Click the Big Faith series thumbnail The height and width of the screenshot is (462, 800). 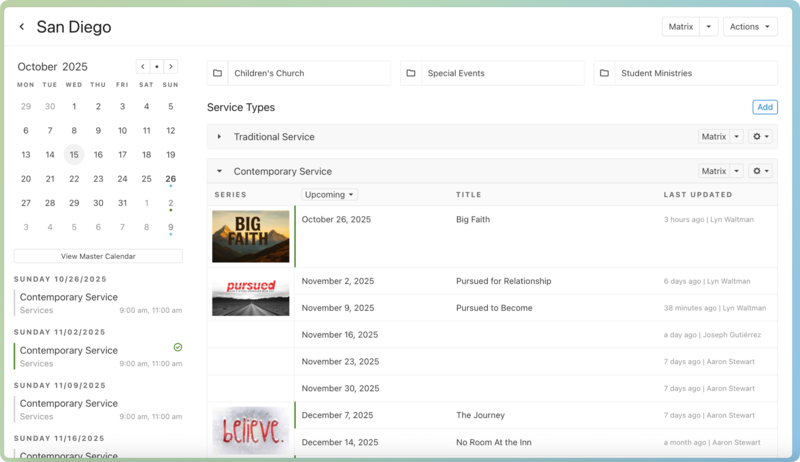point(251,235)
